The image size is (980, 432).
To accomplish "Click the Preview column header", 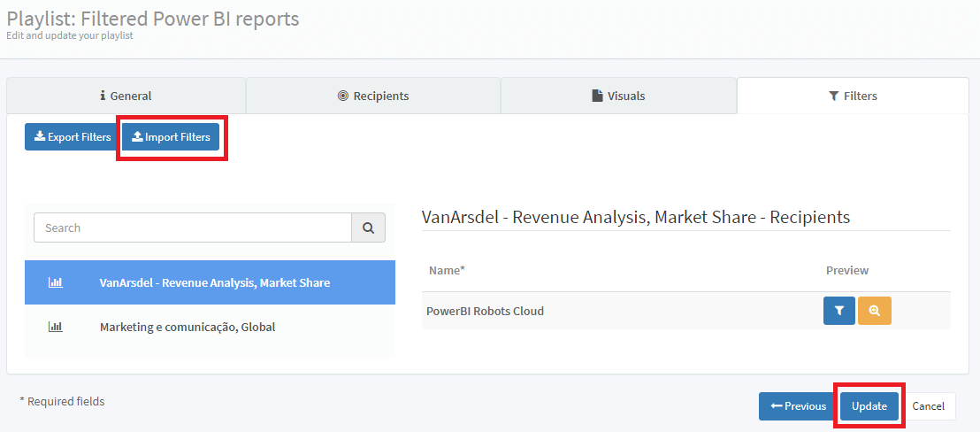I will tap(846, 270).
